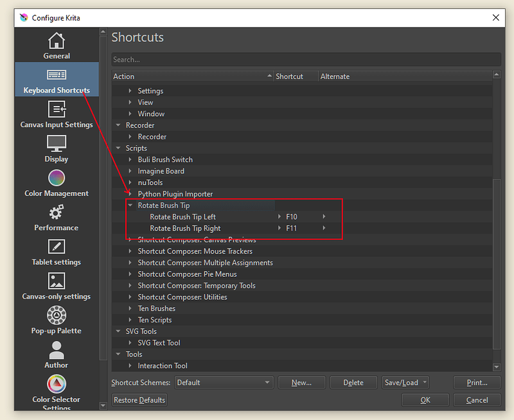Open Color Selector Settings page
514x420 pixels.
57,392
